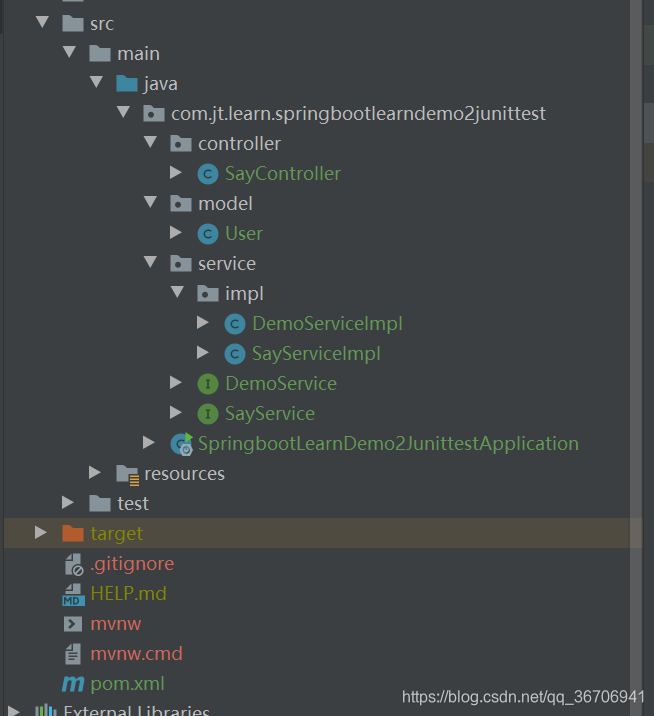Expand the User class node
This screenshot has height=716, width=654.
tap(176, 232)
